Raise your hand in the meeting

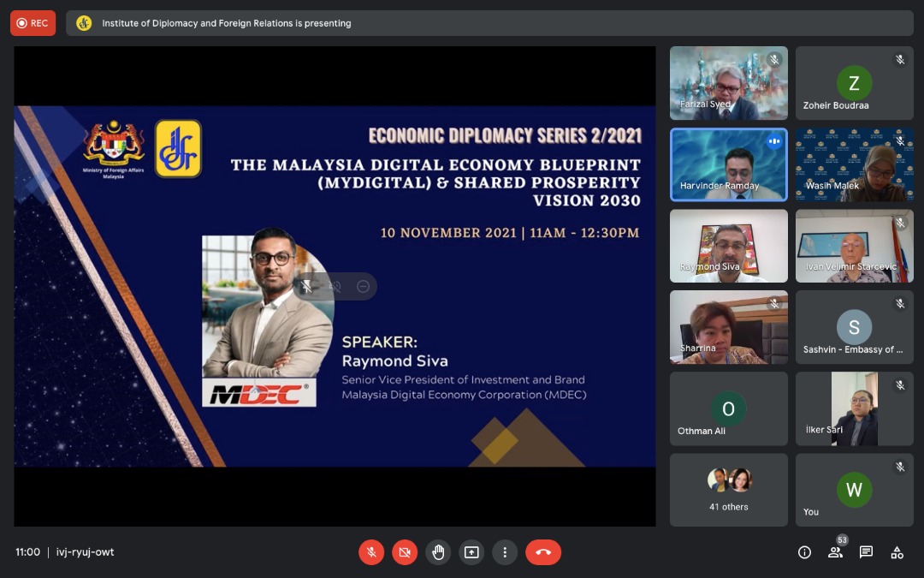pyautogui.click(x=438, y=552)
